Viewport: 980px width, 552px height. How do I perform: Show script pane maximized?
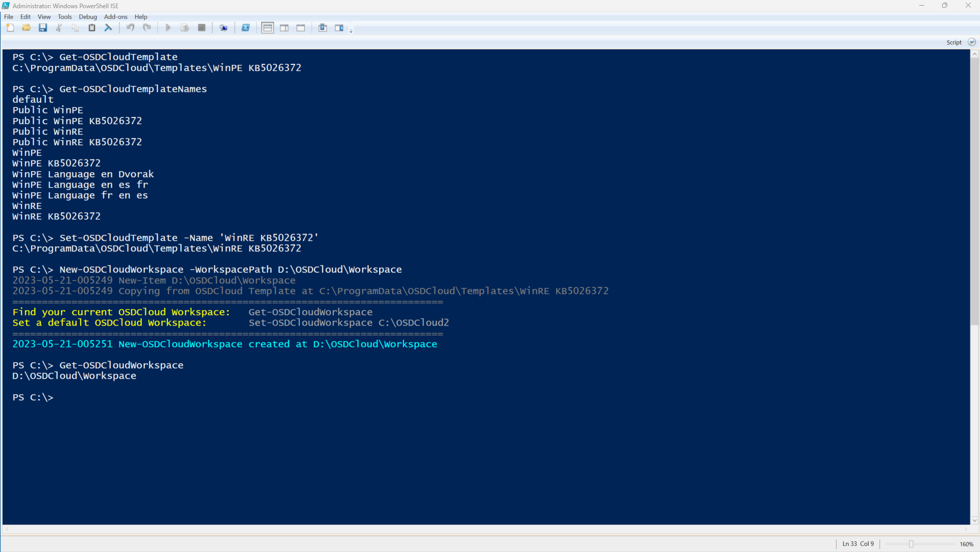click(301, 28)
